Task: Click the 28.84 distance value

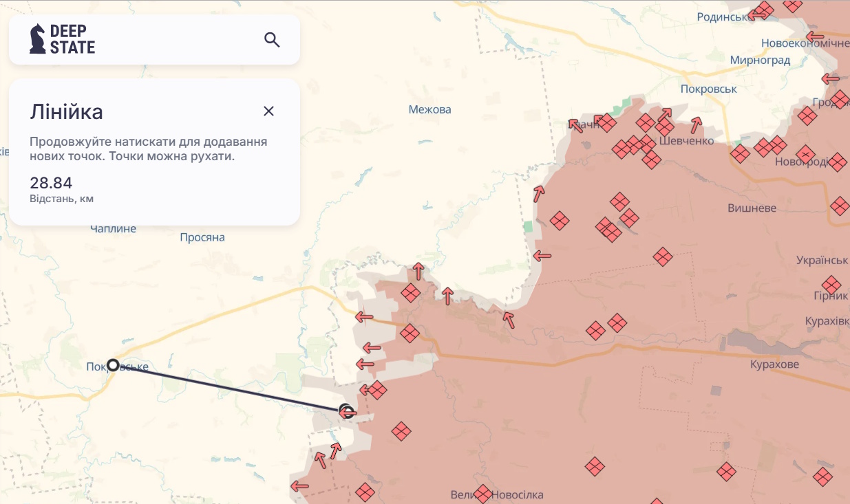Action: tap(51, 183)
